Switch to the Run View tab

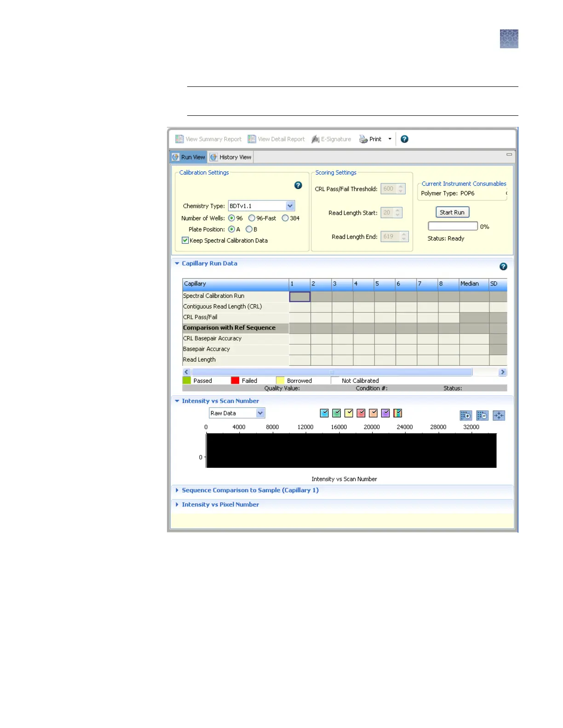(189, 157)
